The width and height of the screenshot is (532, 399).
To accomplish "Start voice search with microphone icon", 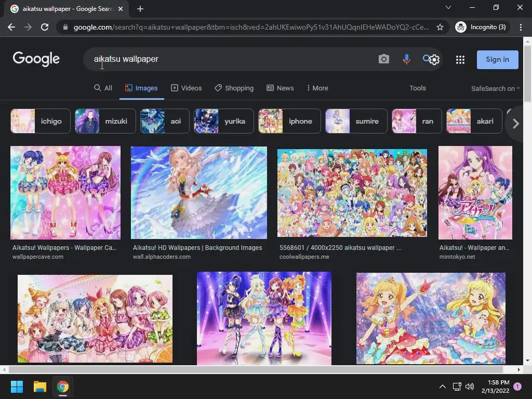I will point(406,59).
